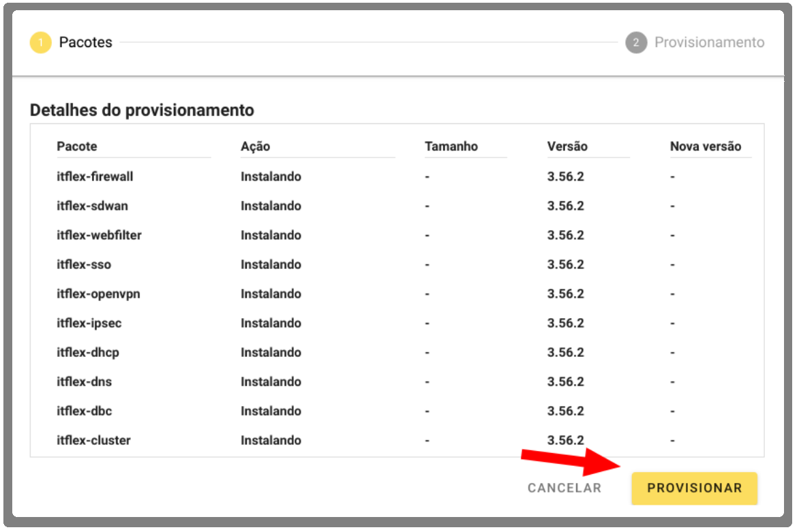Image resolution: width=799 pixels, height=532 pixels.
Task: Click version 3.56.2 in itflex-dbc row
Action: 566,411
